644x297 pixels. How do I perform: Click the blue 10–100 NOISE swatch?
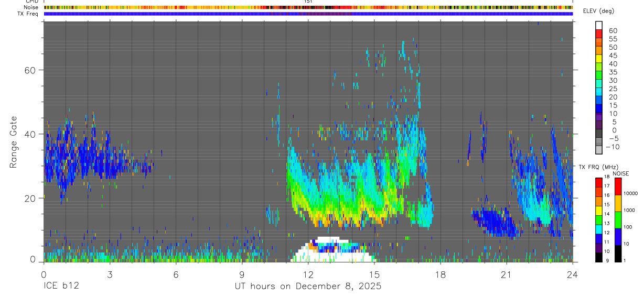point(618,237)
